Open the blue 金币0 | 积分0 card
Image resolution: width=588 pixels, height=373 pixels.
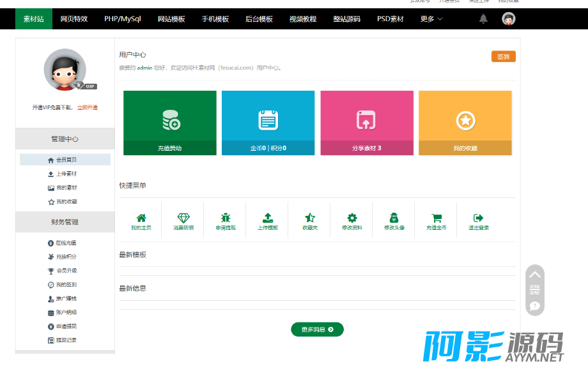pos(268,123)
